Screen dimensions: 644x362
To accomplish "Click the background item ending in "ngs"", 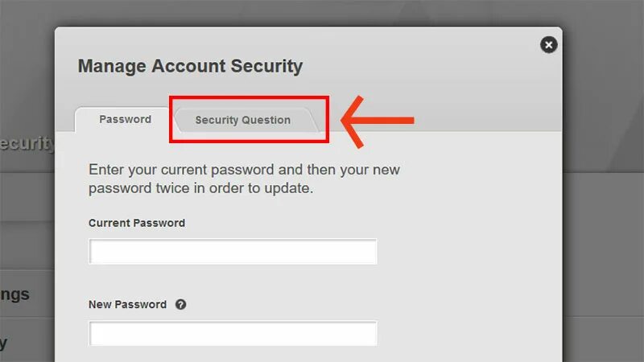I will pos(14,294).
